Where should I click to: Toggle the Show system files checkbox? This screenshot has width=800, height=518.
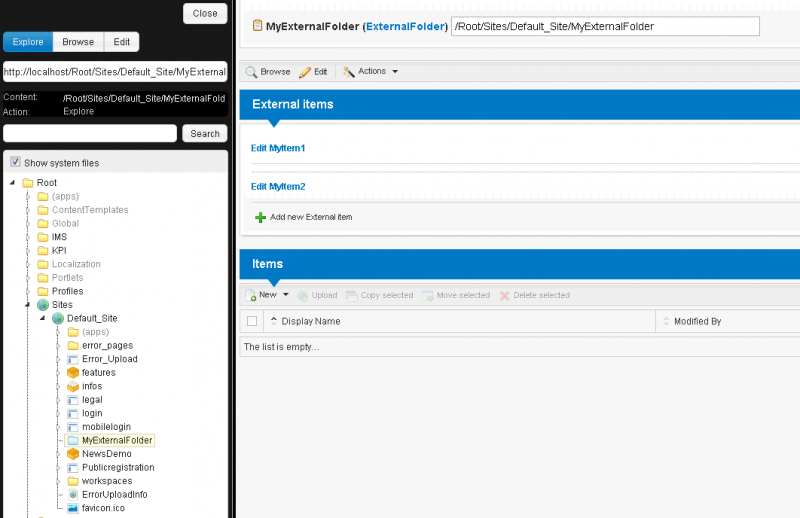pyautogui.click(x=15, y=162)
